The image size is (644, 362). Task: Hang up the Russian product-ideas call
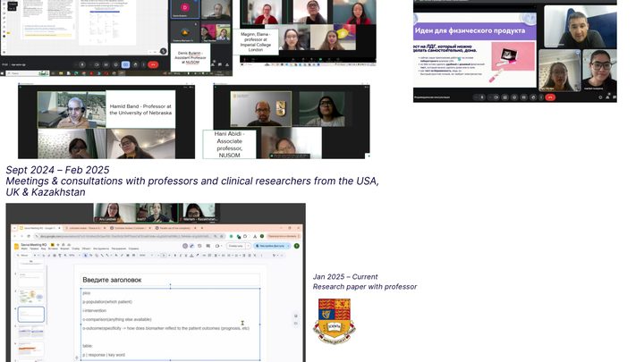pyautogui.click(x=550, y=97)
